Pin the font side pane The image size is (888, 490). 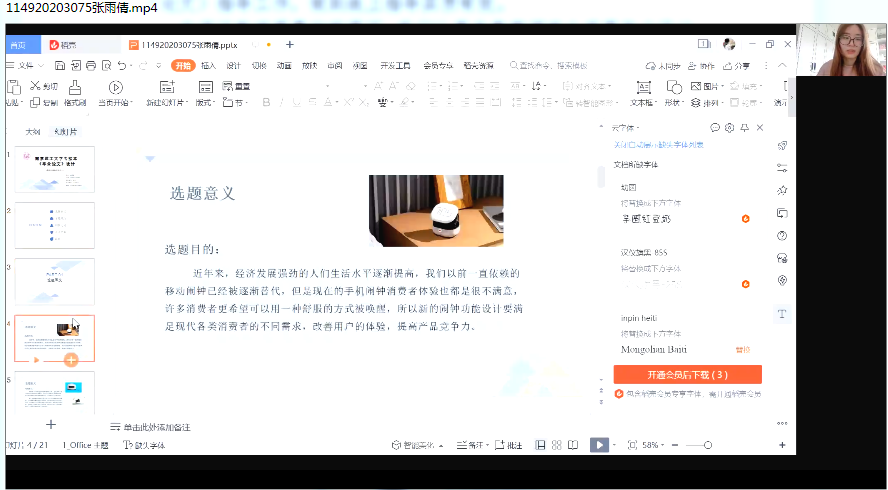744,128
